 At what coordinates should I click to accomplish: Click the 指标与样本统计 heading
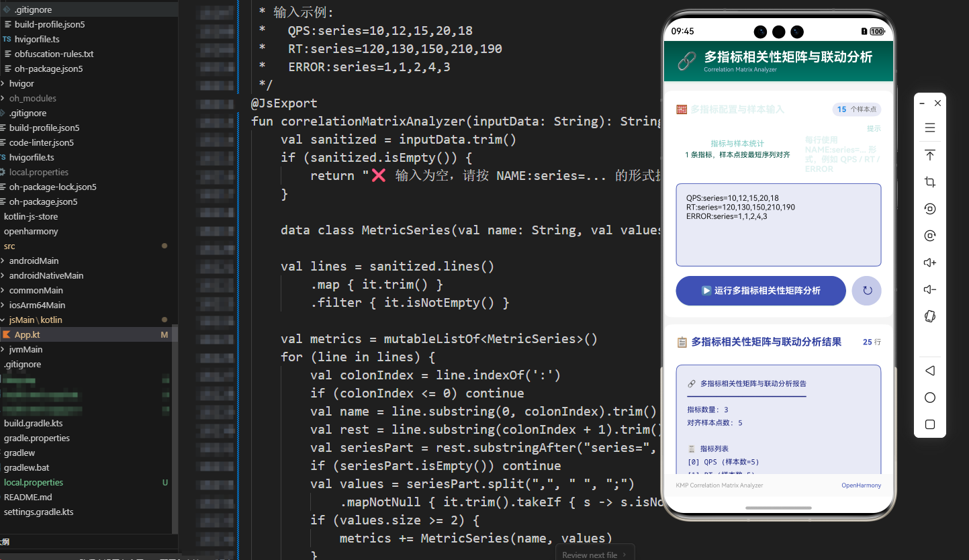(x=737, y=143)
